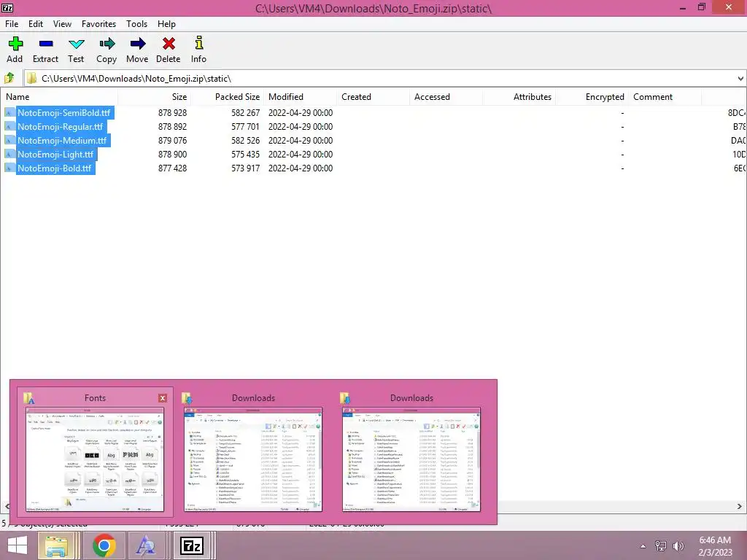This screenshot has height=560, width=747.
Task: Click horizontal scrollbar right arrow
Action: (740, 506)
